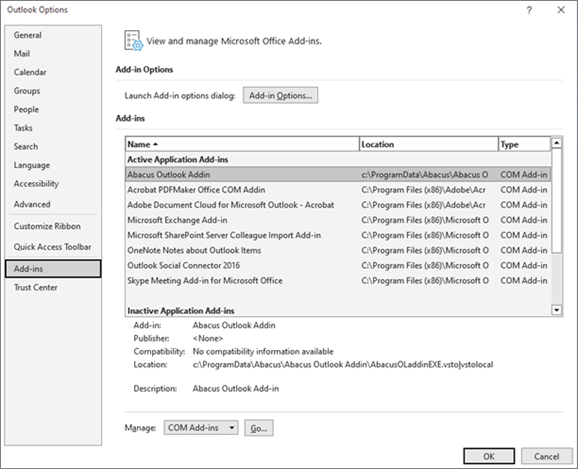Sort by the Name column header
The image size is (578, 469).
click(242, 145)
